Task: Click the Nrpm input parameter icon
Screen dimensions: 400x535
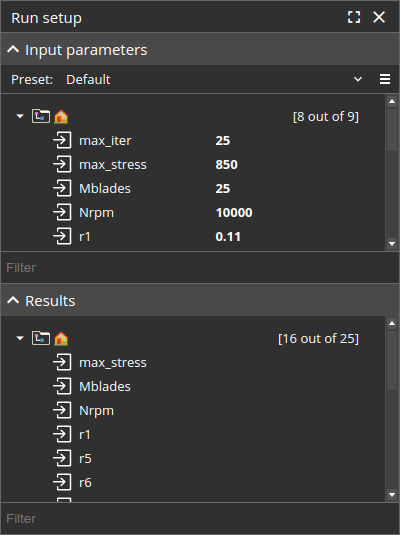Action: pyautogui.click(x=62, y=213)
